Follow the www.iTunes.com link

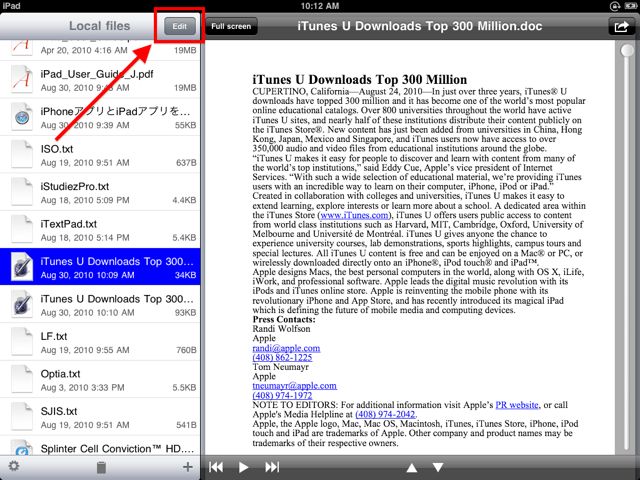click(x=354, y=215)
